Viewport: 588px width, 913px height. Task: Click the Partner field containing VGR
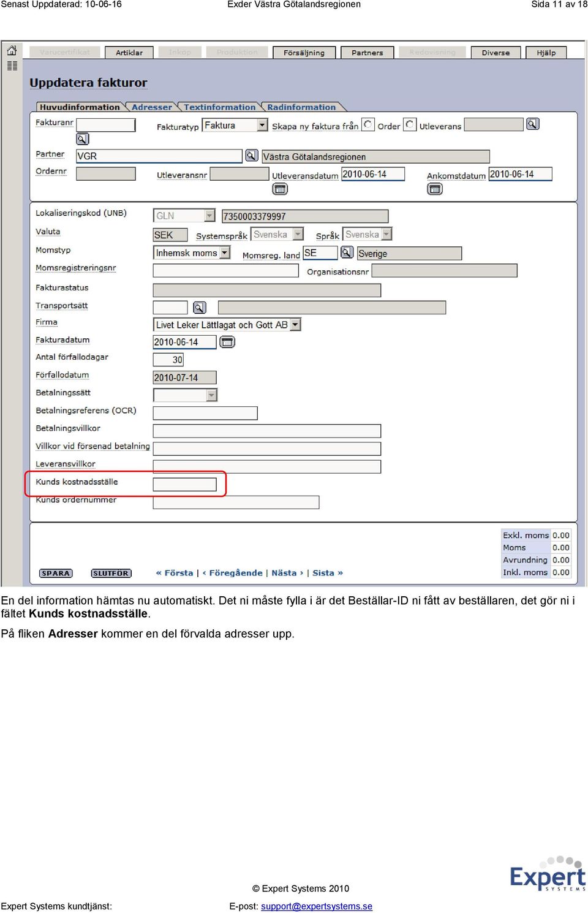(x=159, y=156)
